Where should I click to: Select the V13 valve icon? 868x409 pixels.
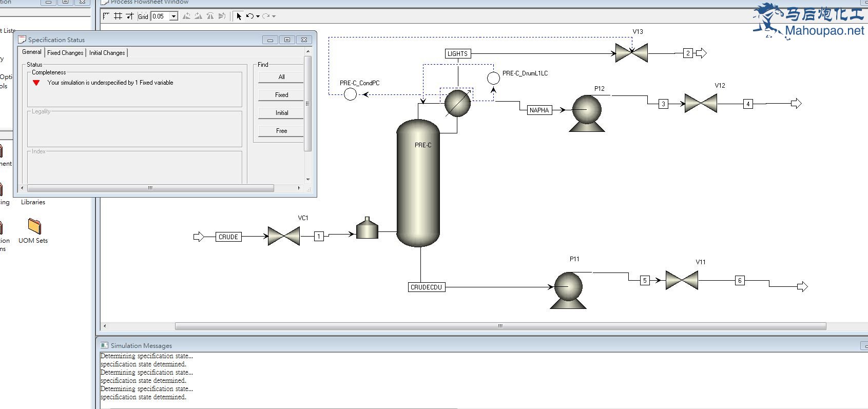coord(631,53)
